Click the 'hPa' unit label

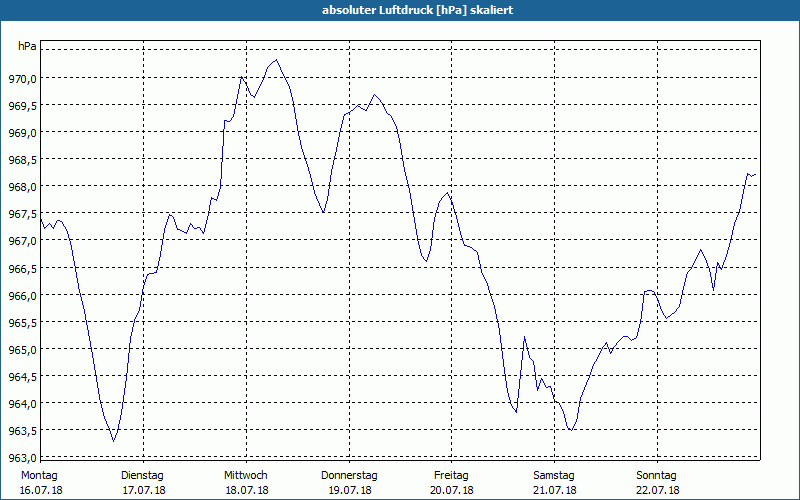coord(27,46)
